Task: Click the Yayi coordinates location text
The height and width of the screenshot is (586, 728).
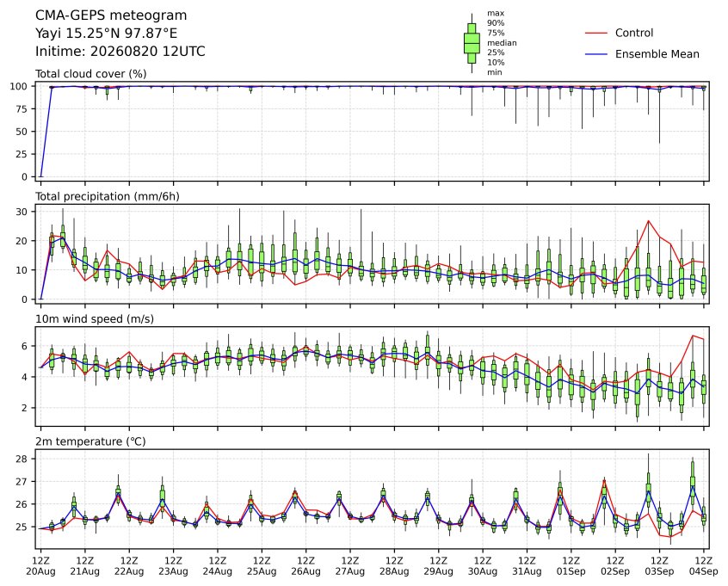Action: coord(107,34)
